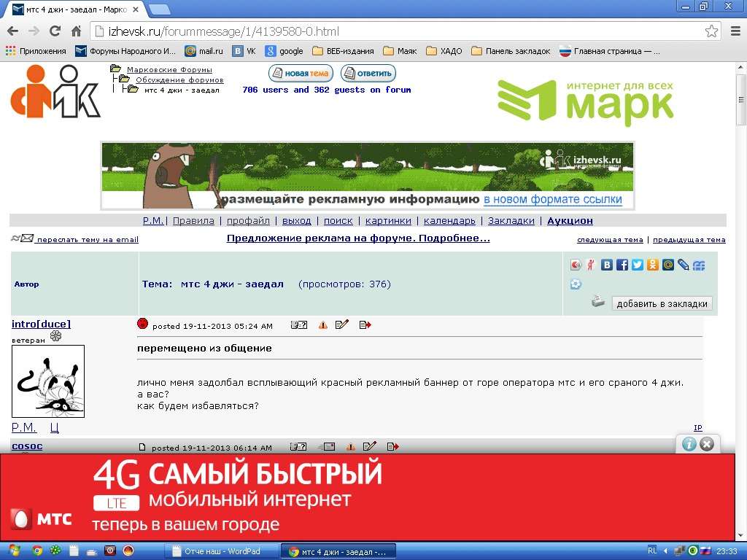Close the MTS ad with the X icon
Viewport: 747px width, 560px height.
707,444
